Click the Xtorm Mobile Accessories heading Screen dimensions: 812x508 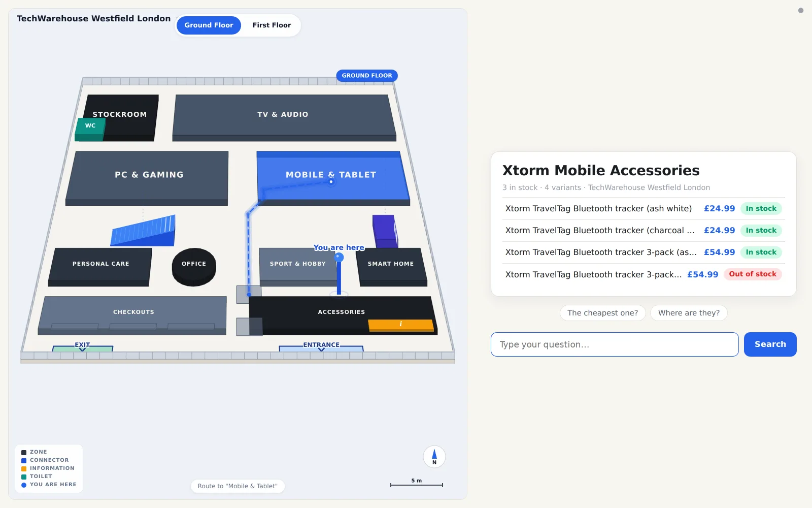tap(601, 171)
